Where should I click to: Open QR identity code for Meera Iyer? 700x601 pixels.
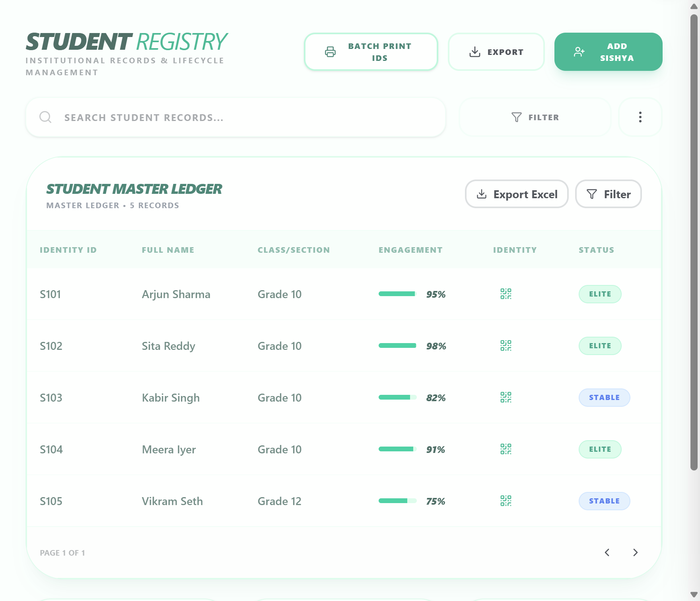coord(506,449)
